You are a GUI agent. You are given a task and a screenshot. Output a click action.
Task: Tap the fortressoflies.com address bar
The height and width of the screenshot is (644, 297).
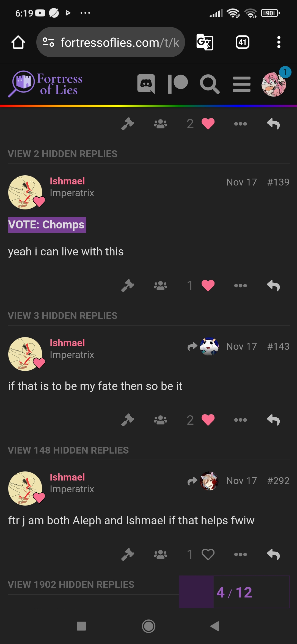(x=111, y=42)
